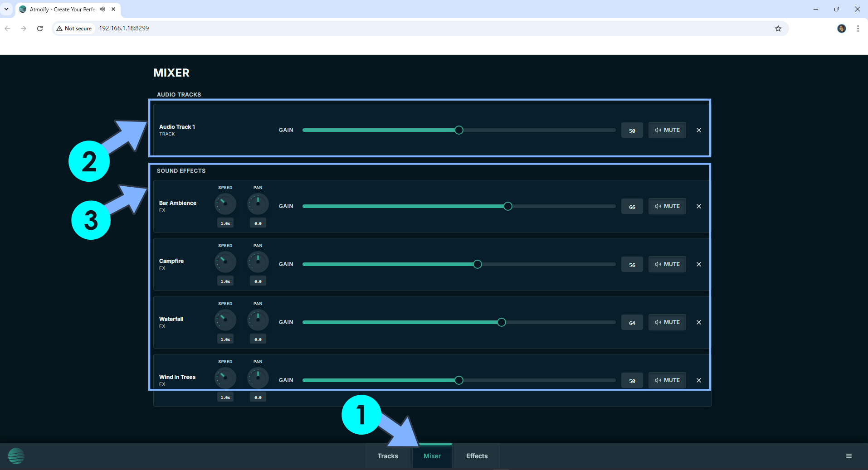Click the speaker icon on Audio Track 1

tap(658, 130)
